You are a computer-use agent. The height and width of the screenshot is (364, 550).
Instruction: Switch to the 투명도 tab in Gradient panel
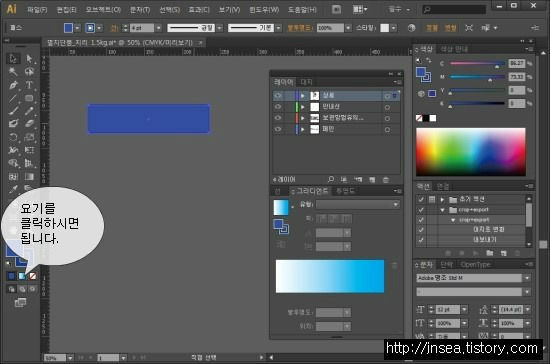345,191
